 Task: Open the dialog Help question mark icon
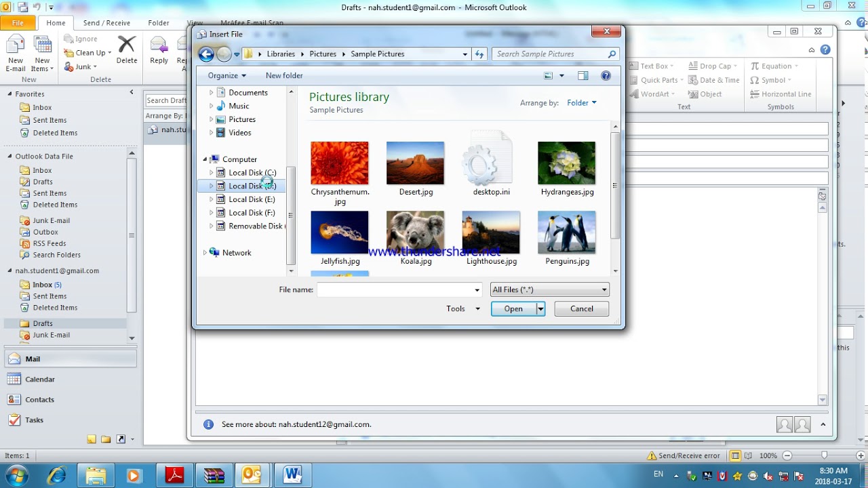606,76
